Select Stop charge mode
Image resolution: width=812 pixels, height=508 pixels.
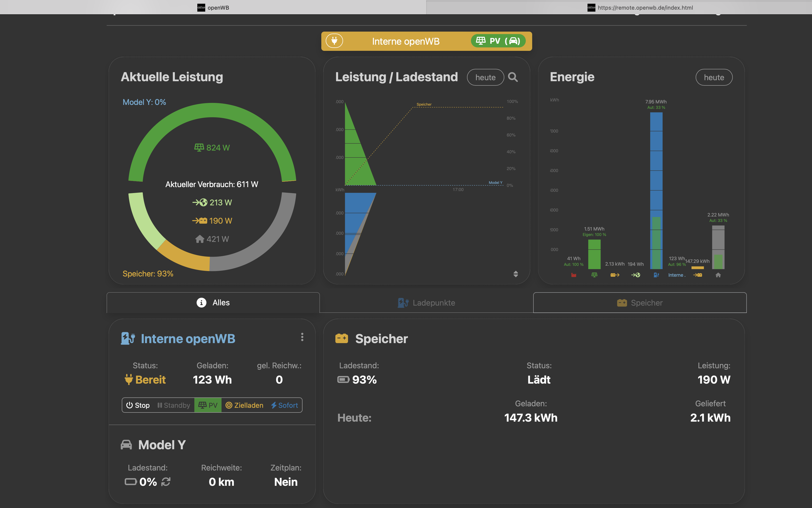(138, 405)
